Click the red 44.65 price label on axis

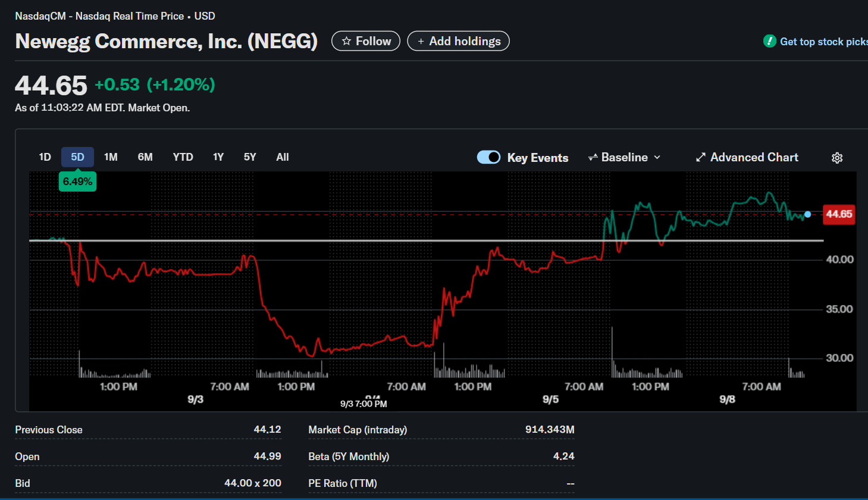[x=839, y=214]
